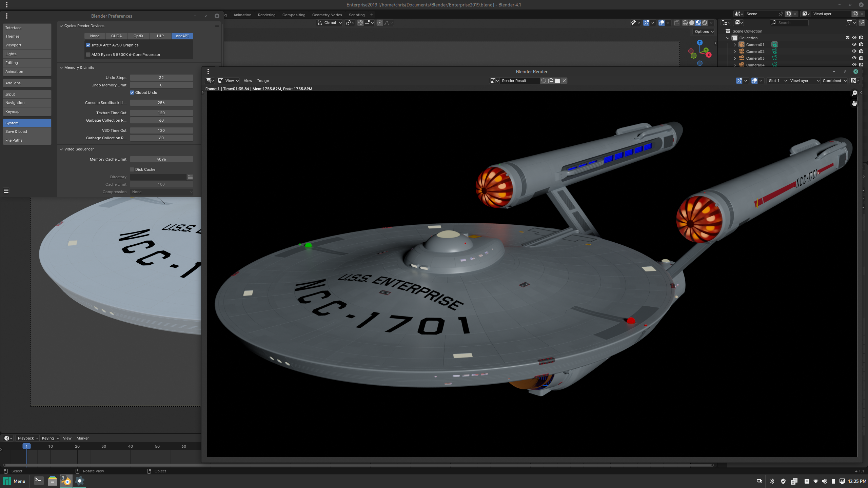868x488 pixels.
Task: Open outliner filter dropdown
Action: [851, 23]
